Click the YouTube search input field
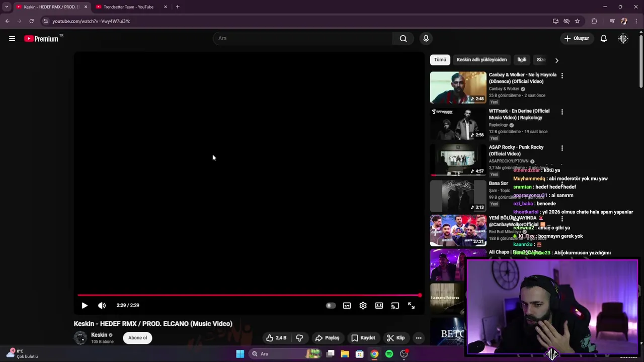 pos(303,39)
